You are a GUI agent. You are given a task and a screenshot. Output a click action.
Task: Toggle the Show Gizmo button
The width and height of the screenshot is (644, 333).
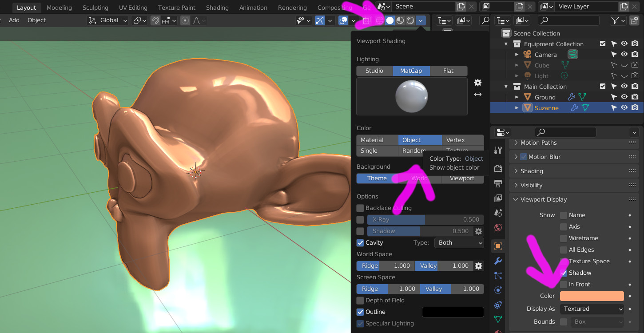[320, 20]
